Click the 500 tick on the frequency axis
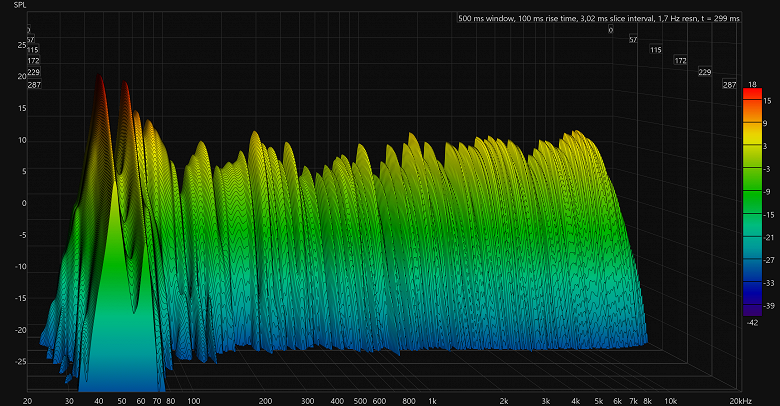780x406 pixels. coord(360,401)
